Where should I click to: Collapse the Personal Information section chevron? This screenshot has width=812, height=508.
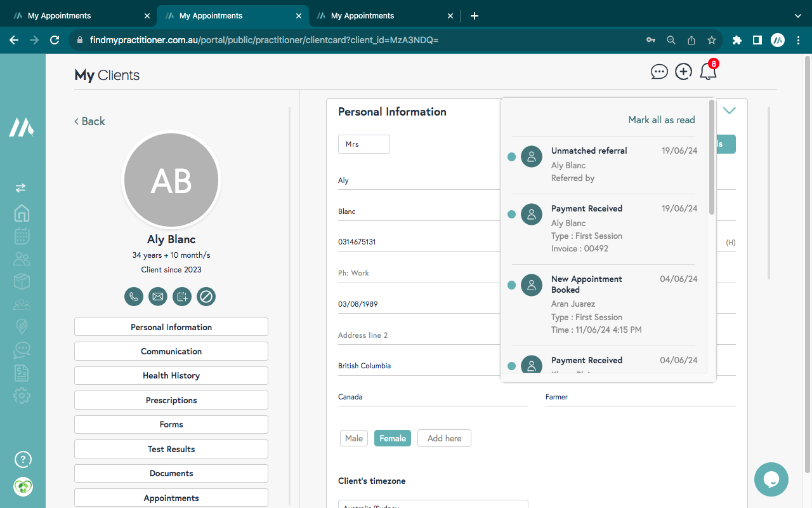tap(730, 110)
